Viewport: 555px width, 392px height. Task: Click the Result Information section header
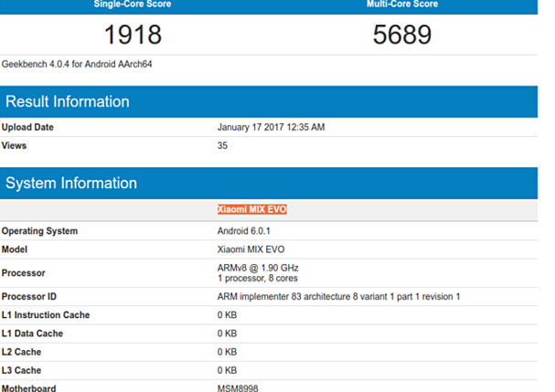(x=269, y=101)
